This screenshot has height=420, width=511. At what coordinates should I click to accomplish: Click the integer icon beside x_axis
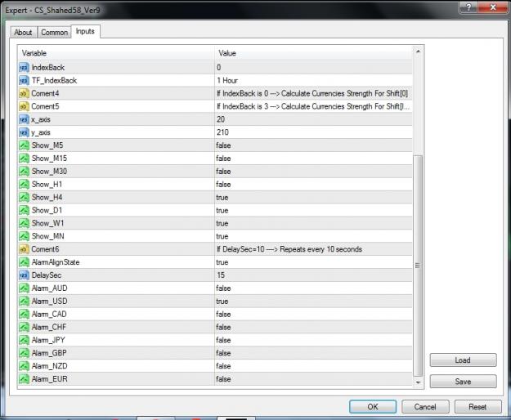tap(24, 119)
